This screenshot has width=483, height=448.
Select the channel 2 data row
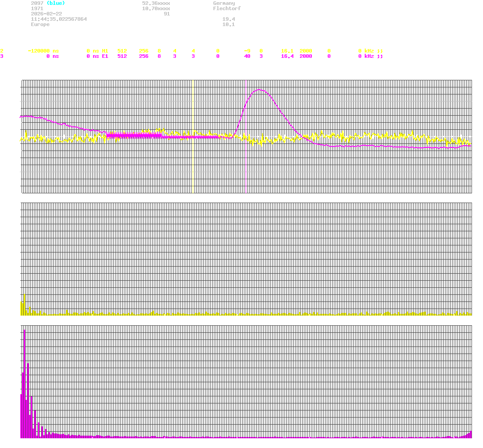[x=176, y=51]
